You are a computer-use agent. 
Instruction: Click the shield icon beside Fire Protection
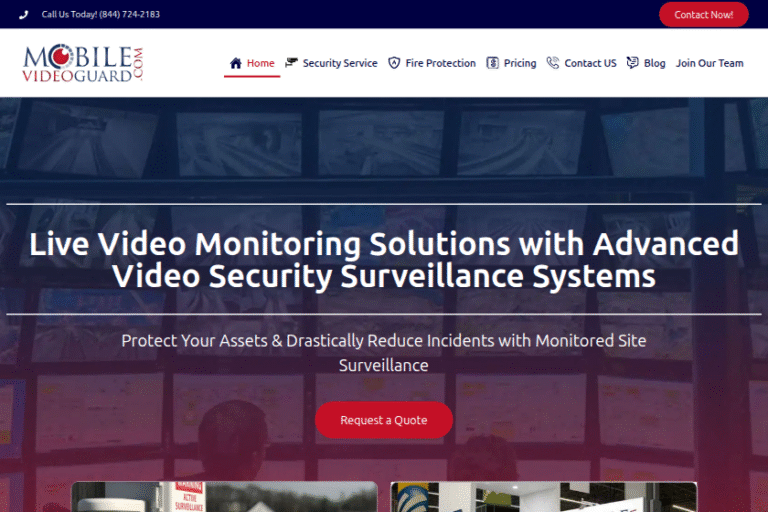click(394, 63)
